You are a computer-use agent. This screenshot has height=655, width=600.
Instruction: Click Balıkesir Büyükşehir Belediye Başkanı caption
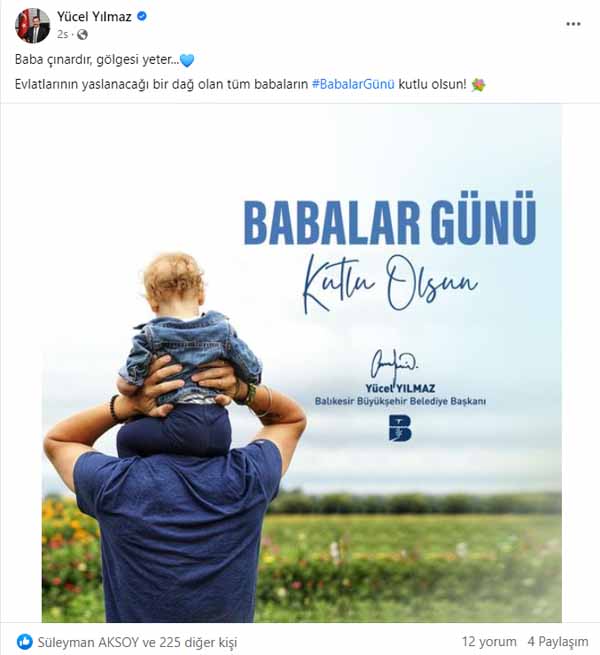(x=400, y=401)
